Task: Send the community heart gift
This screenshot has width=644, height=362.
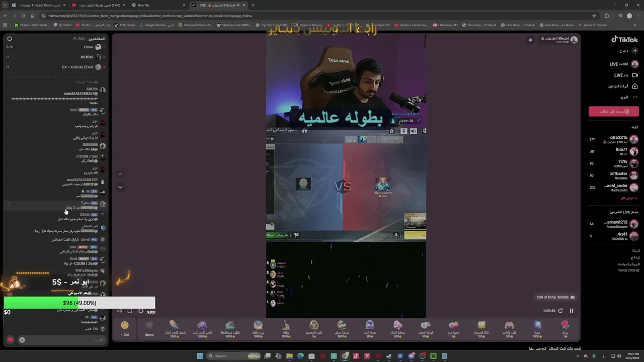Action: (314, 328)
